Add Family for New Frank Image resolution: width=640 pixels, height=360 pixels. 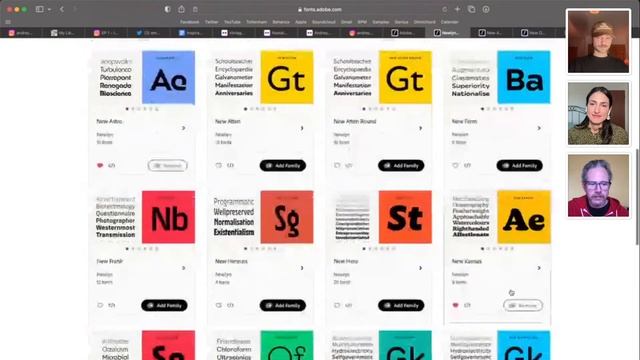(164, 305)
